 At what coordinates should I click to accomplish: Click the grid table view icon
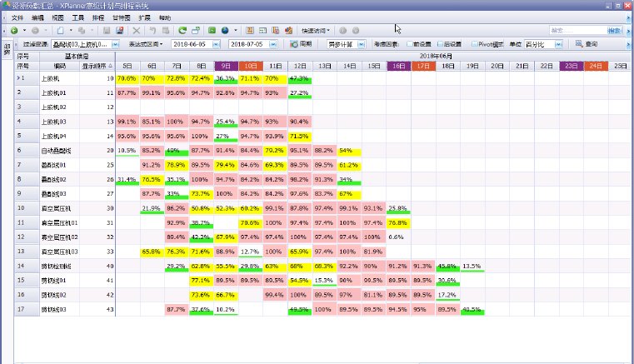(x=262, y=30)
